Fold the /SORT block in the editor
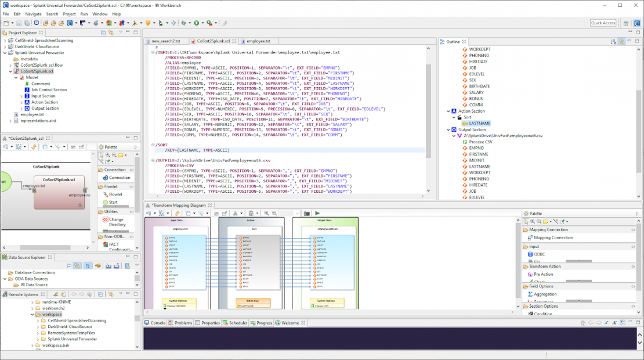644x360 pixels. tap(153, 145)
